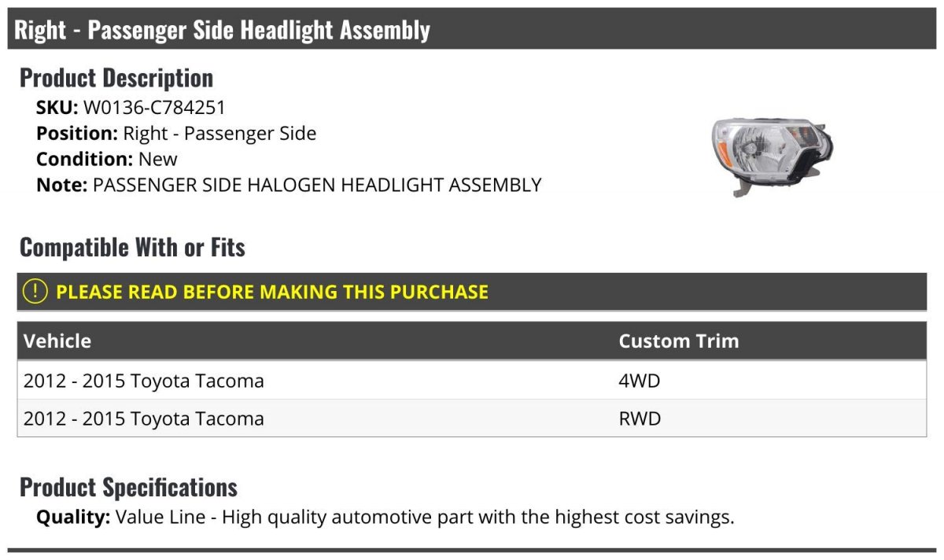Click the bold SKU label
The image size is (944, 560).
[x=57, y=108]
